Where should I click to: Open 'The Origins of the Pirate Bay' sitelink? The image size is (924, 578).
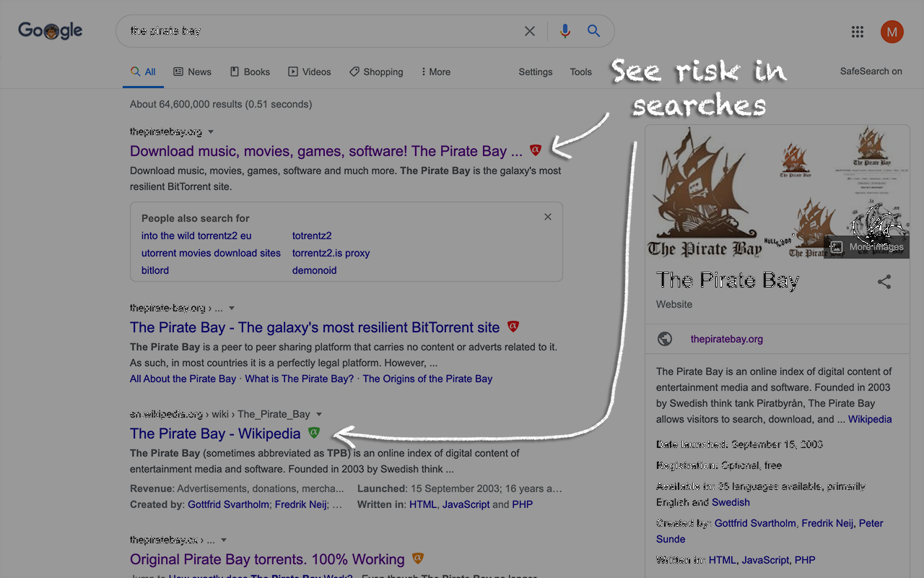[x=427, y=379]
